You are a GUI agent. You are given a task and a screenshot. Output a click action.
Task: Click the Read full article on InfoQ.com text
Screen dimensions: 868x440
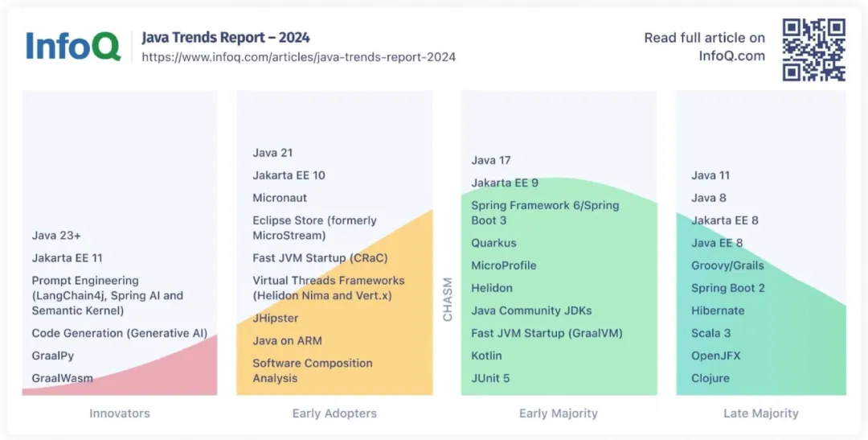pyautogui.click(x=704, y=47)
